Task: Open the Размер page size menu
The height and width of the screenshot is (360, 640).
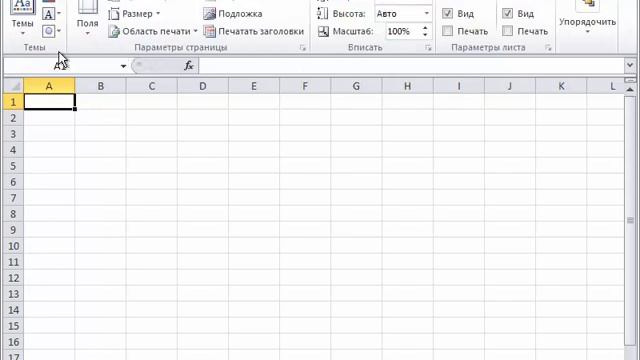Action: click(x=134, y=14)
